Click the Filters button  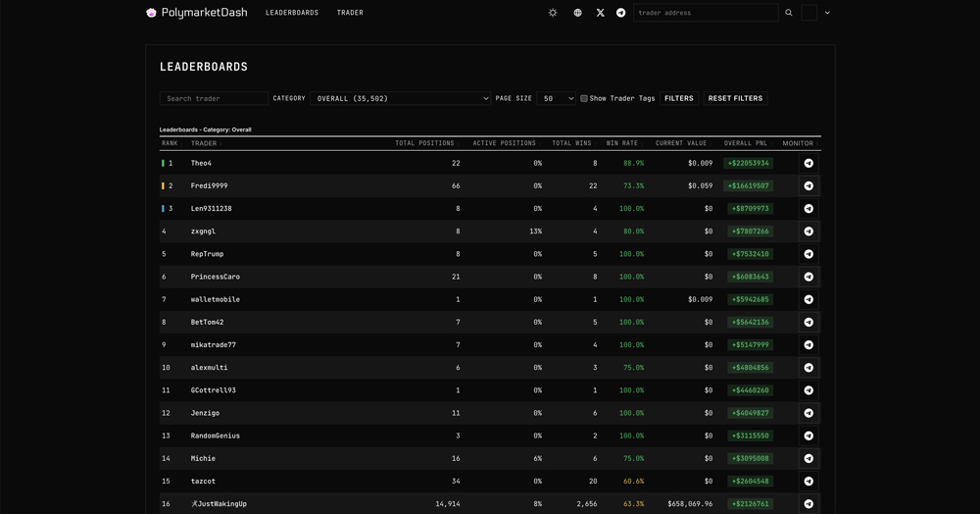(x=678, y=98)
